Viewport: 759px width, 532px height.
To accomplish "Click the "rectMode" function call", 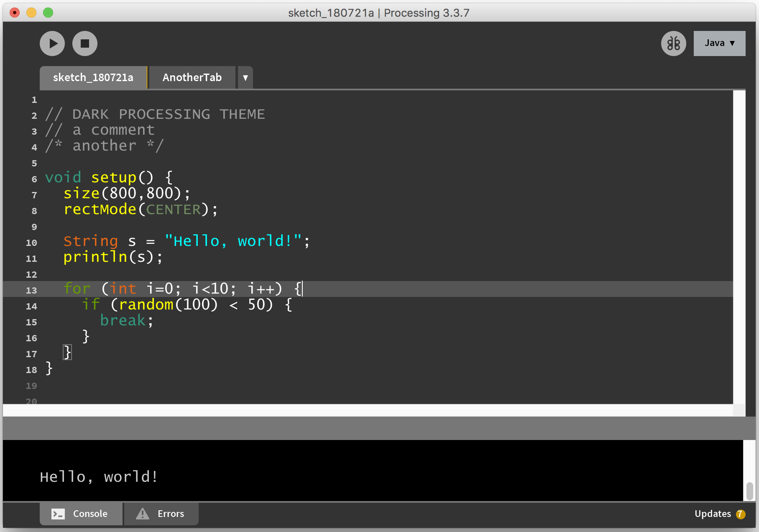I will 100,209.
